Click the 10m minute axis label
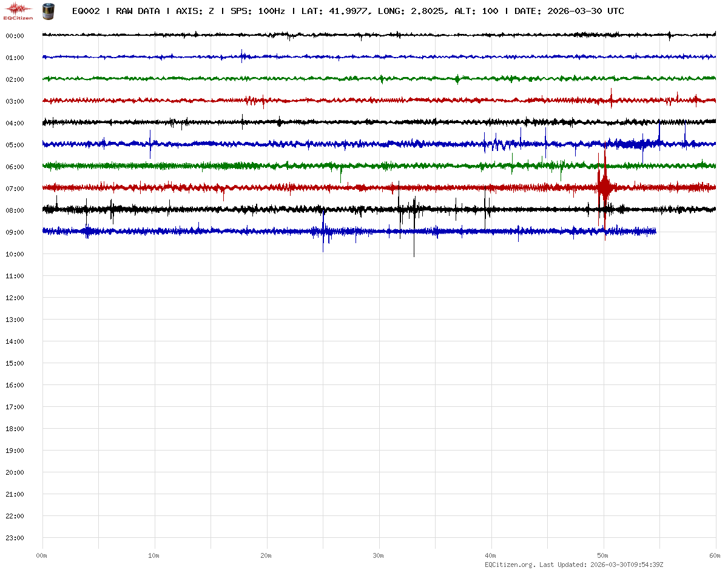 coord(154,555)
